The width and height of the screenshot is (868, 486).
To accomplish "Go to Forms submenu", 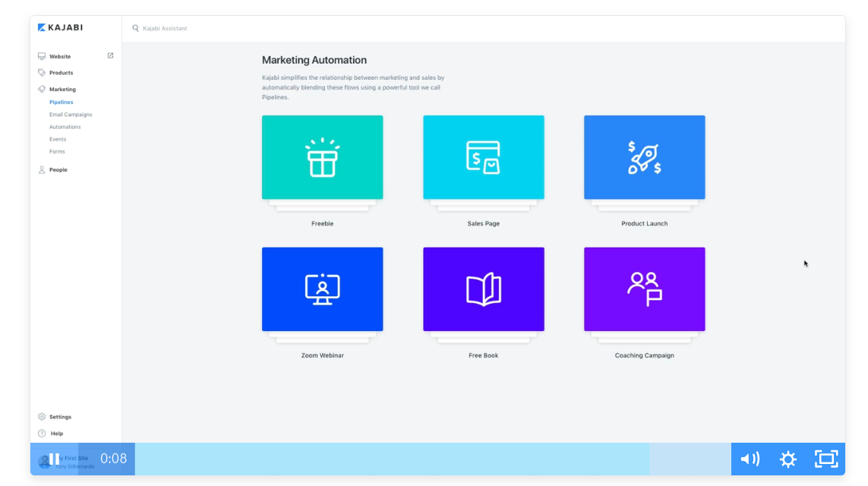I will (57, 151).
